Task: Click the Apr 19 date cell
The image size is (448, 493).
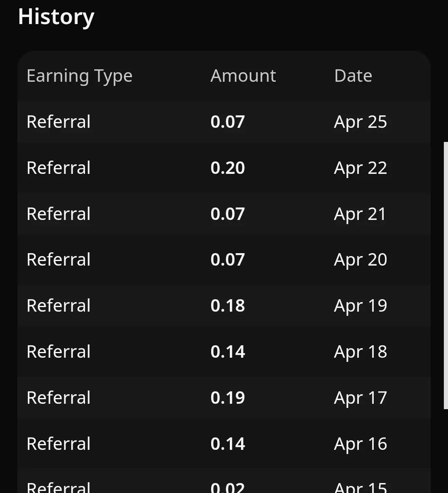Action: coord(360,306)
